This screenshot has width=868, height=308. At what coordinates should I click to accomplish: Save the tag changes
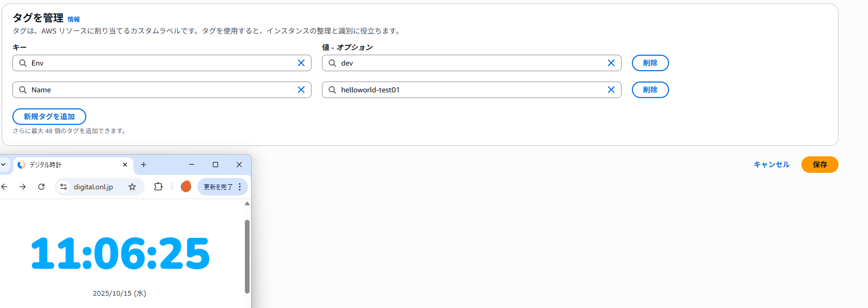point(819,165)
